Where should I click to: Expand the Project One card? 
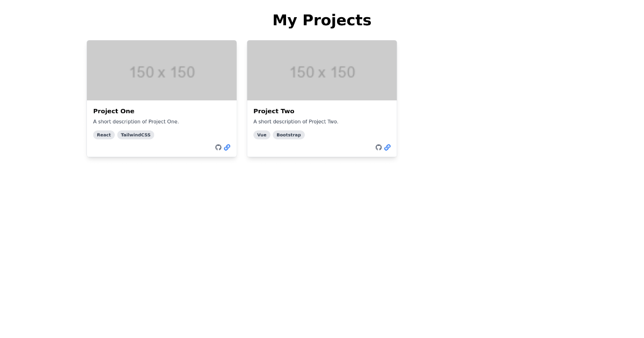click(x=162, y=98)
